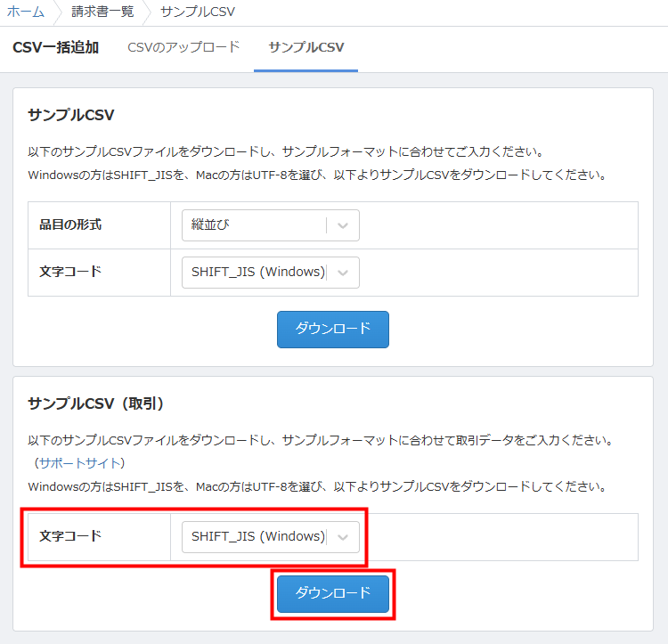Image resolution: width=668 pixels, height=644 pixels.
Task: Click chevron arrow of the first 文字コード dropdown
Action: click(344, 273)
